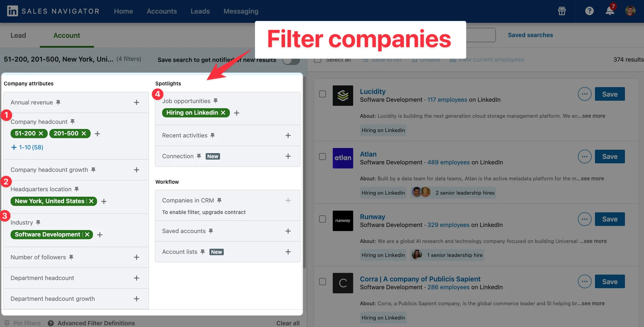
Task: Remove the 201-500 headcount chip
Action: coord(84,133)
